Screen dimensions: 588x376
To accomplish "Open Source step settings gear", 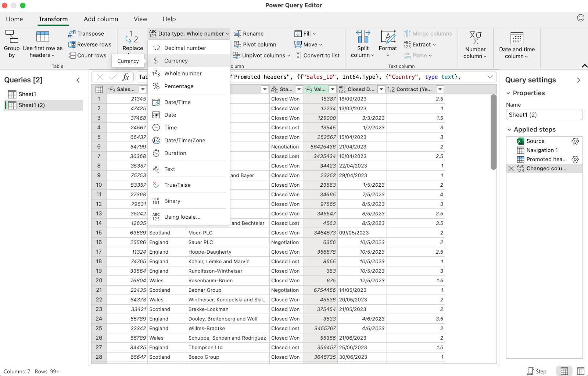I will (575, 141).
